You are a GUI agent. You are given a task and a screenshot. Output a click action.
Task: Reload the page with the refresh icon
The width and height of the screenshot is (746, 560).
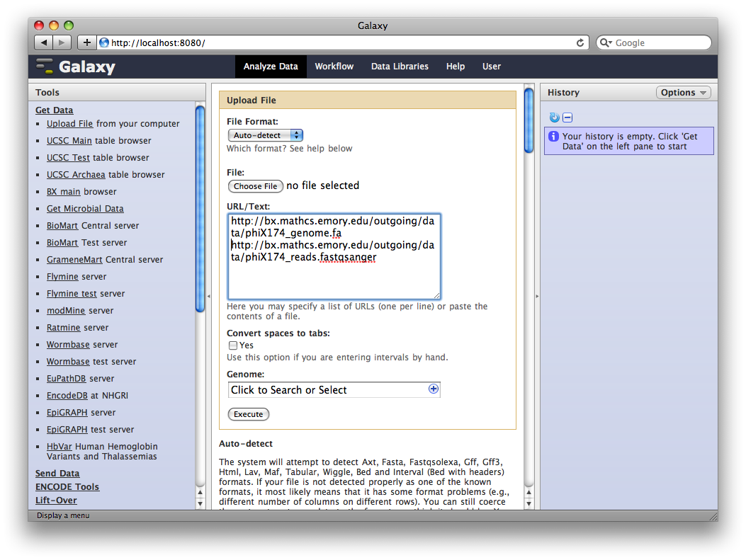click(580, 42)
